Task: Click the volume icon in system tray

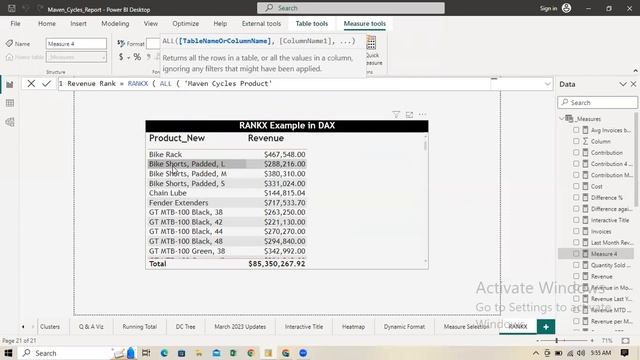Action: [581, 353]
